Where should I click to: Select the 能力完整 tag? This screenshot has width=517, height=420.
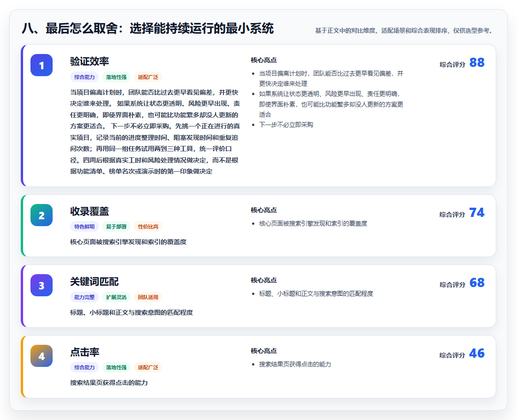(84, 297)
